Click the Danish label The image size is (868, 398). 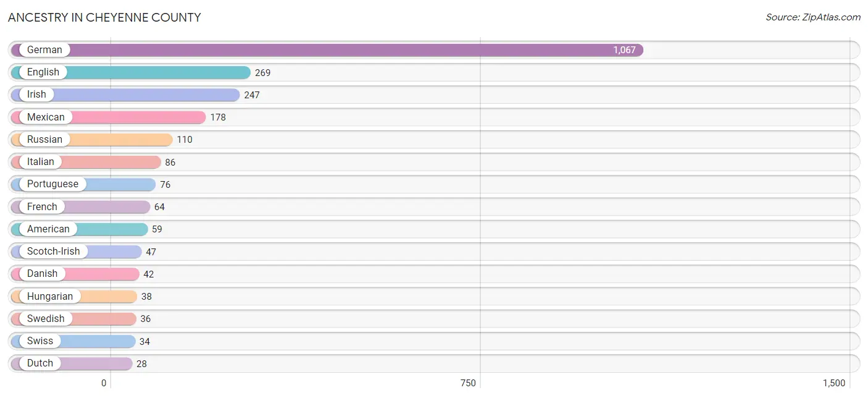[x=42, y=274]
